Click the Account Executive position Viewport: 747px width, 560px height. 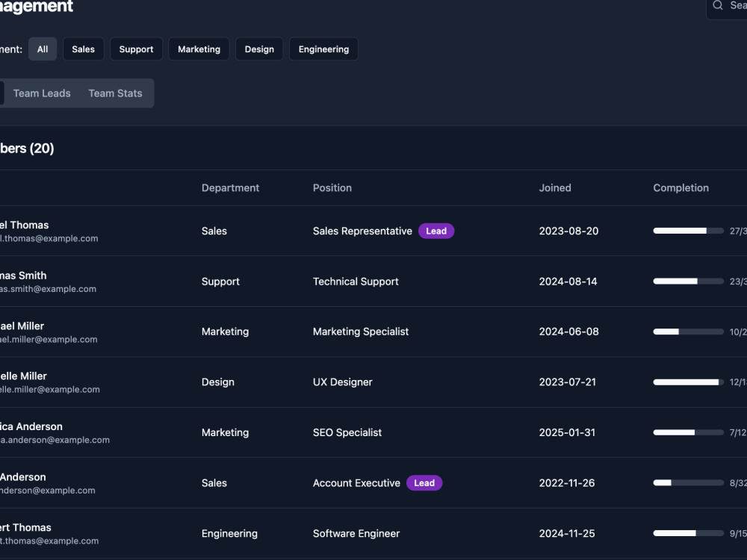point(356,483)
